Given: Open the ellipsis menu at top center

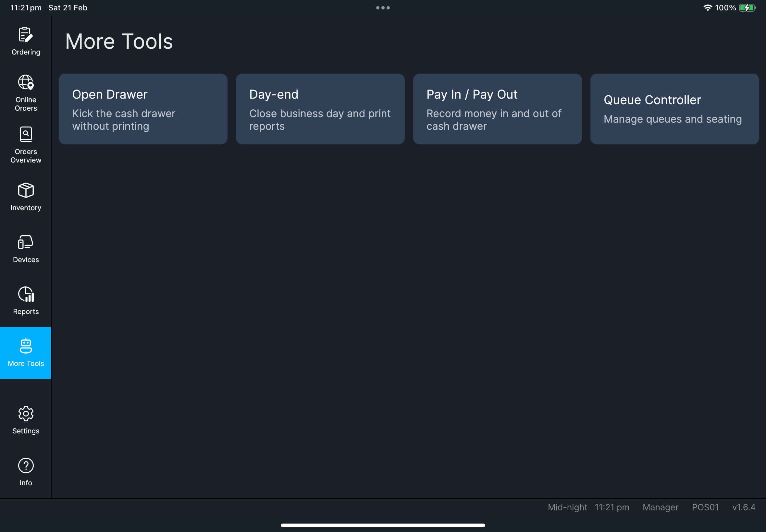Looking at the screenshot, I should click(382, 7).
